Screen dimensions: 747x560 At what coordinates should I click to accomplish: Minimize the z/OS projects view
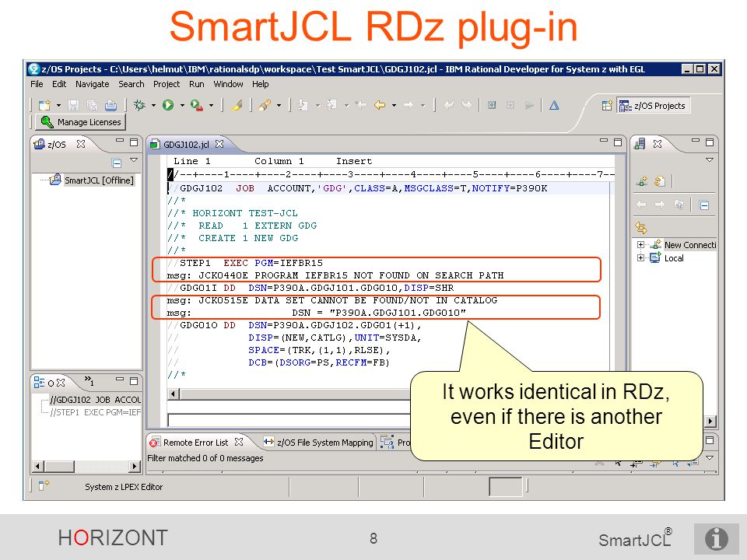[x=120, y=141]
